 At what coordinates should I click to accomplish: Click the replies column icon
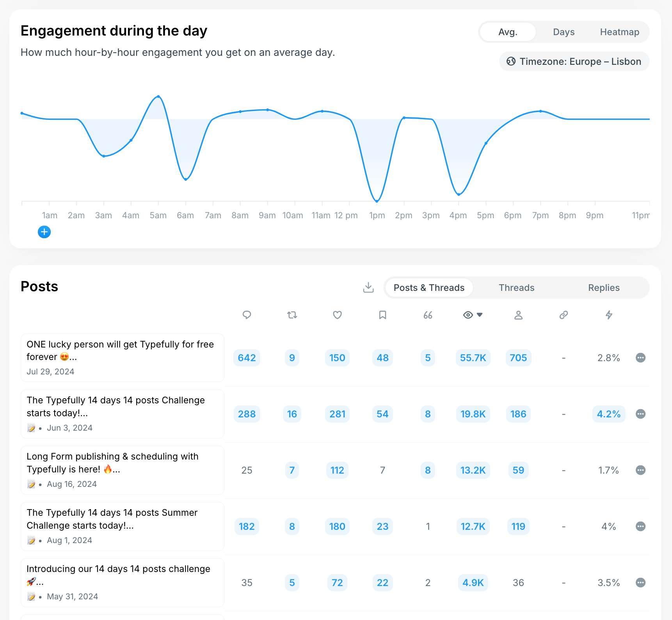(x=247, y=315)
